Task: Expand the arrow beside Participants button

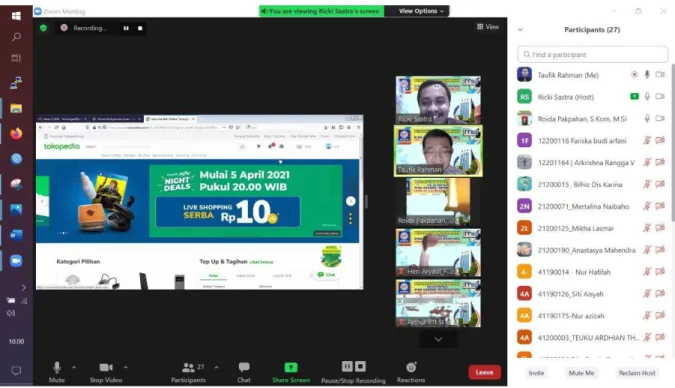Action: pyautogui.click(x=217, y=367)
